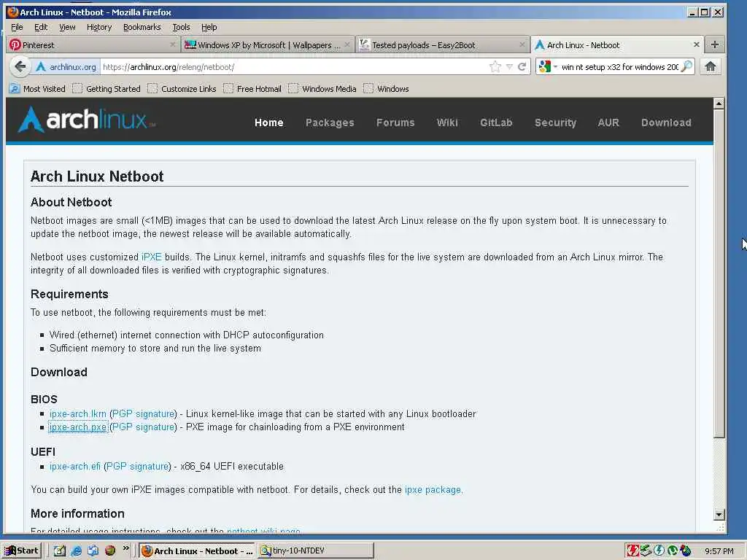Close the Arch Linux - Netboot tab

pos(697,44)
